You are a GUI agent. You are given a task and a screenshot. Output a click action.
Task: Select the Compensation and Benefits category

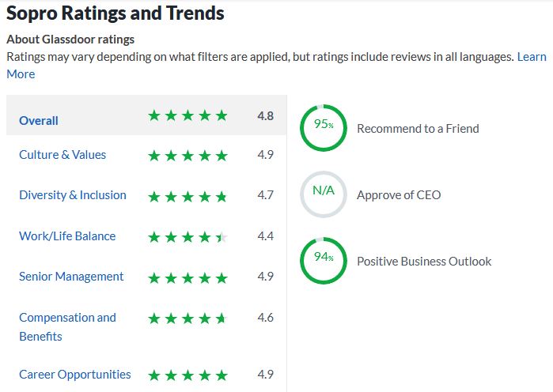pos(67,318)
